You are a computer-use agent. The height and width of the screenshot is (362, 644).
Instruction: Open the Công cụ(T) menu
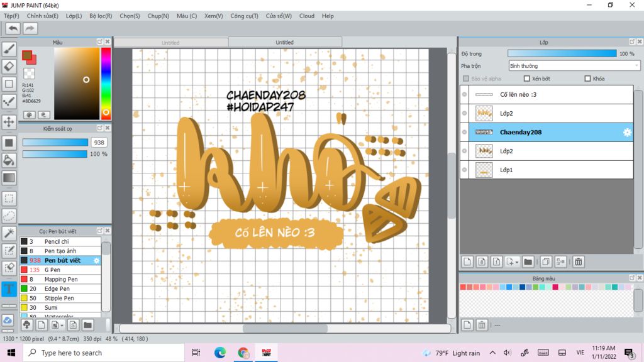[x=244, y=16]
